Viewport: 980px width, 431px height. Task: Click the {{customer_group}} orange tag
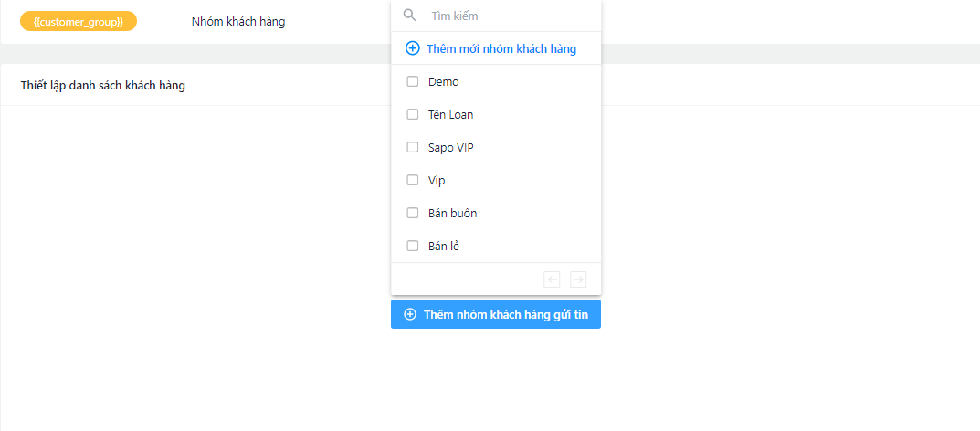pos(79,21)
